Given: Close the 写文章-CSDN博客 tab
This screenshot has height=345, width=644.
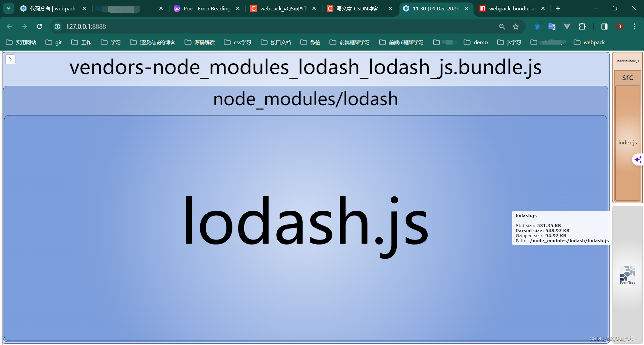Looking at the screenshot, I should coord(390,8).
